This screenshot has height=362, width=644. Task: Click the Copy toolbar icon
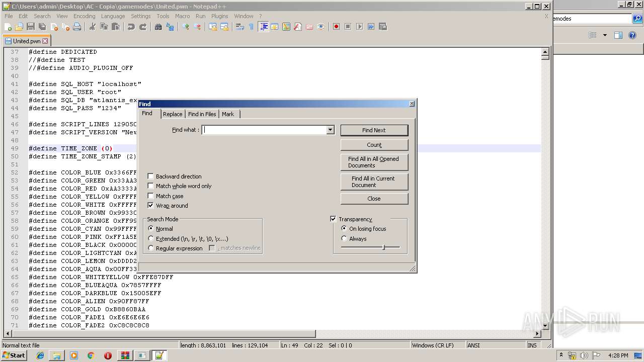point(104,27)
